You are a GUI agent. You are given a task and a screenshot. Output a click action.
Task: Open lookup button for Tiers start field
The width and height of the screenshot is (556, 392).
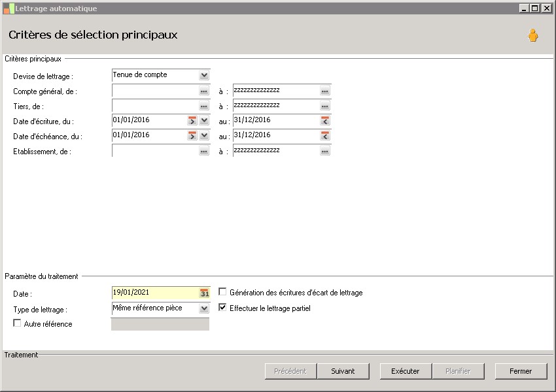[204, 106]
